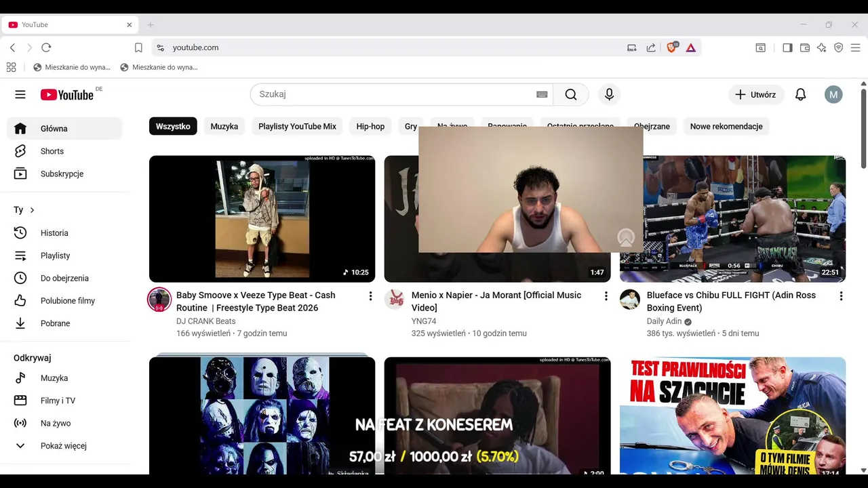868x488 pixels.
Task: Open the masks collage video thumbnail
Action: [x=262, y=415]
